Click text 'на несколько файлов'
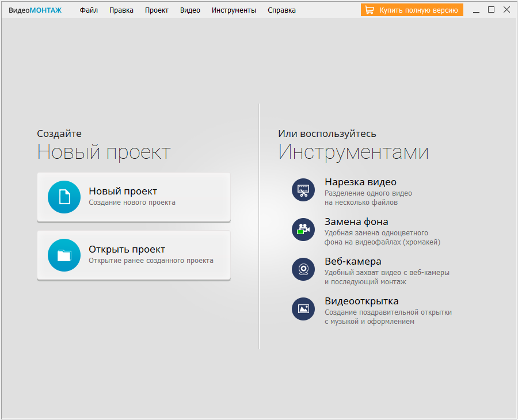The image size is (518, 420). click(361, 203)
